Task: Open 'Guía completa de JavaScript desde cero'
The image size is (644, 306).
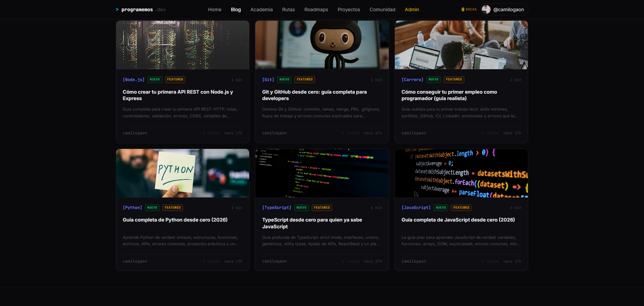Action: pos(458,220)
